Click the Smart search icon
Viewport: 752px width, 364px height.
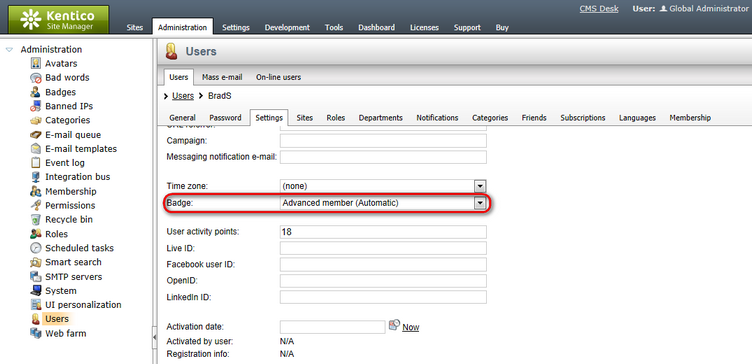click(x=35, y=262)
